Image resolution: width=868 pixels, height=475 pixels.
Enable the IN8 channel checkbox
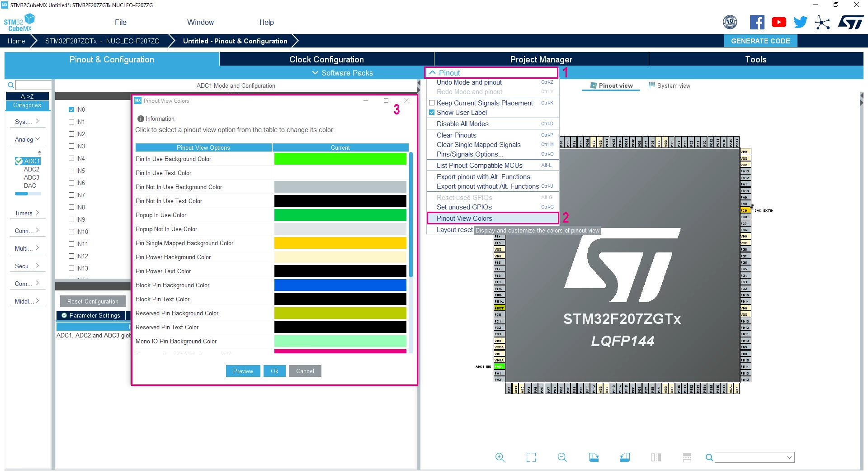71,207
